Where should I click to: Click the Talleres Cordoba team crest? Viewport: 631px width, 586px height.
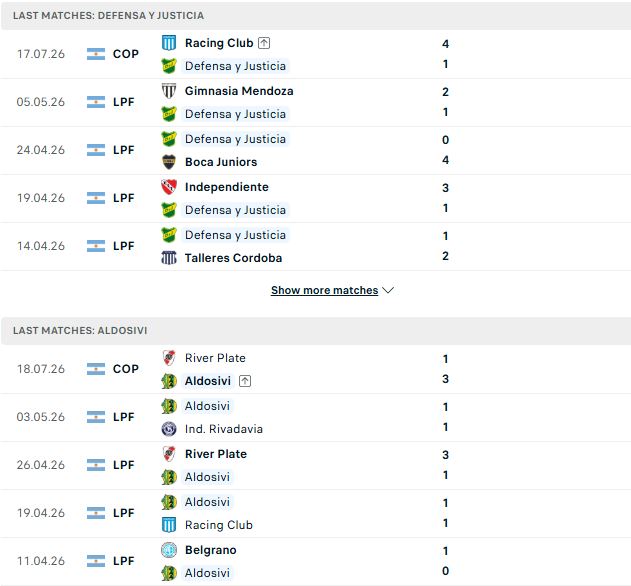(169, 258)
